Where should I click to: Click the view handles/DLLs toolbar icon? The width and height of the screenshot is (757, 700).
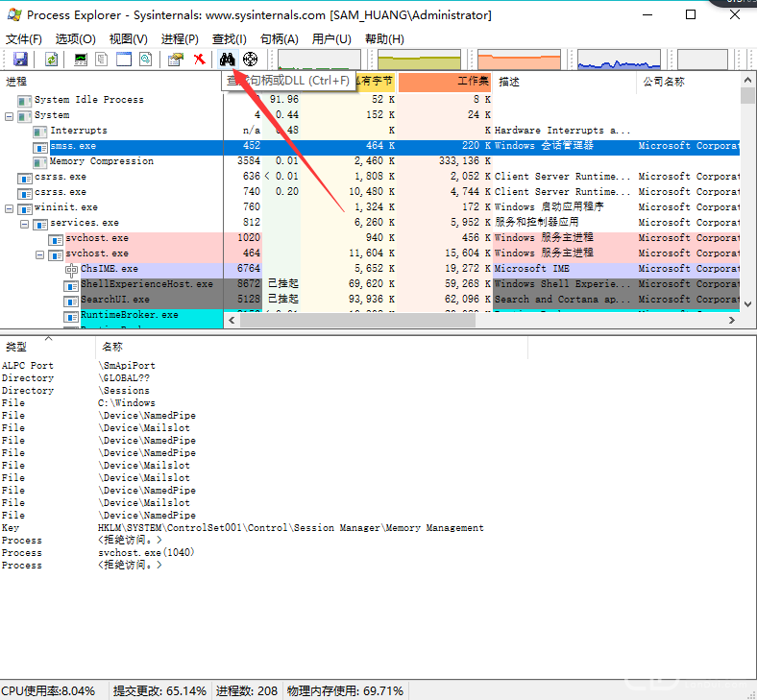point(146,60)
